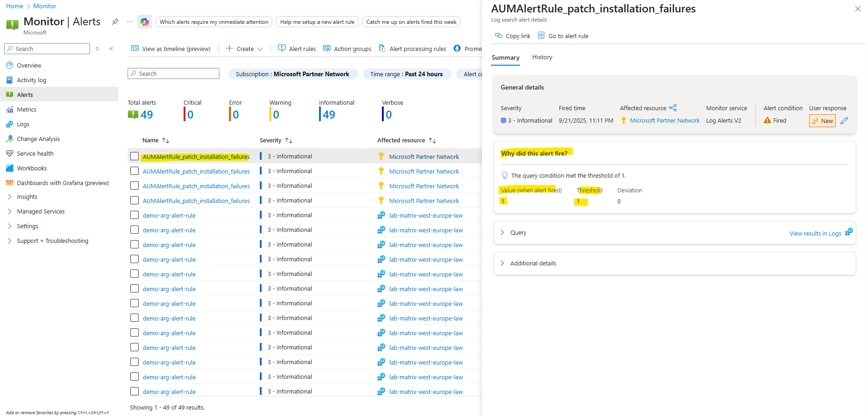This screenshot has width=868, height=416.
Task: Switch to the History tab
Action: [x=542, y=57]
